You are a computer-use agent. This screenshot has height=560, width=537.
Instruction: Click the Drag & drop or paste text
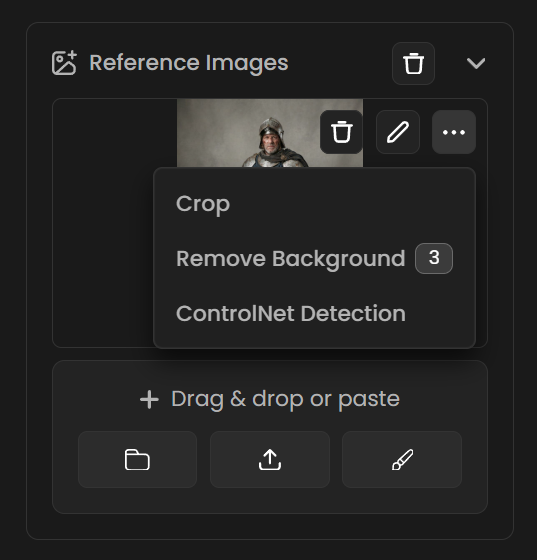pyautogui.click(x=285, y=399)
